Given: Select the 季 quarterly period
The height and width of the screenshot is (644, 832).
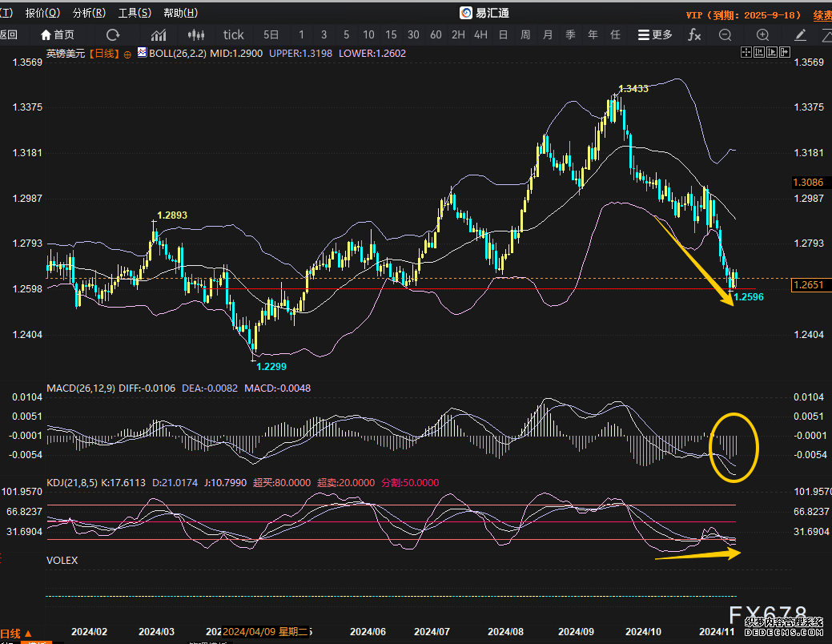Looking at the screenshot, I should click(570, 35).
